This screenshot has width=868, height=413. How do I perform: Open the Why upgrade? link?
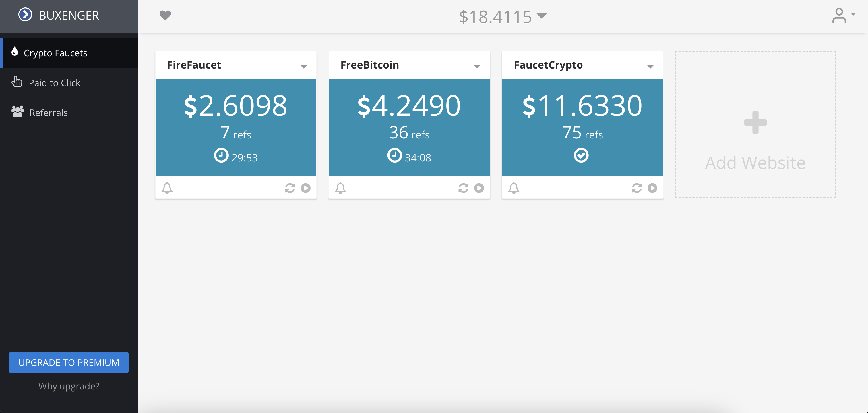click(69, 386)
